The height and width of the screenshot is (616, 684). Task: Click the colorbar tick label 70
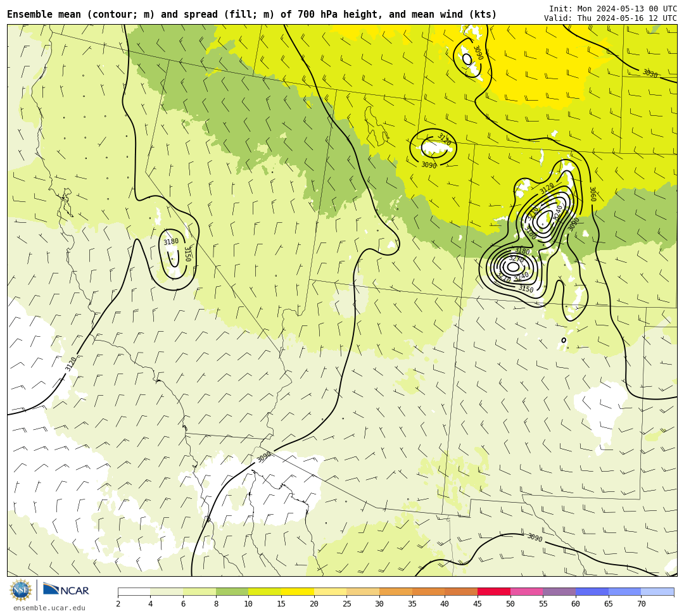pos(641,604)
